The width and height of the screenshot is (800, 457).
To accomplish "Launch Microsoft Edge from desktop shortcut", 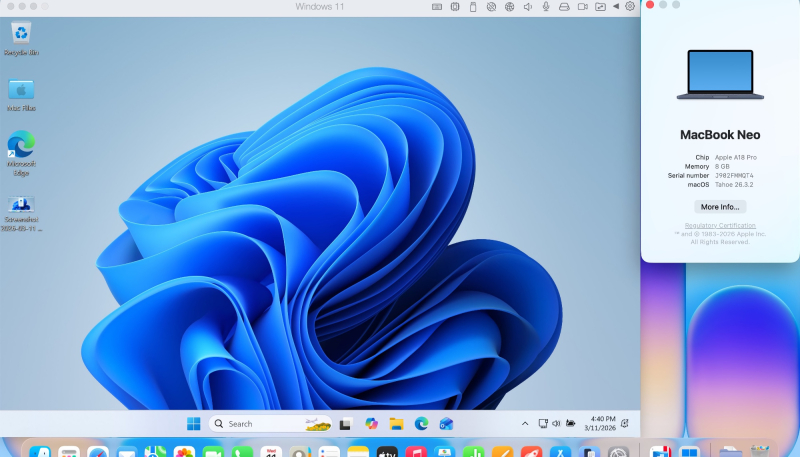I will point(21,153).
